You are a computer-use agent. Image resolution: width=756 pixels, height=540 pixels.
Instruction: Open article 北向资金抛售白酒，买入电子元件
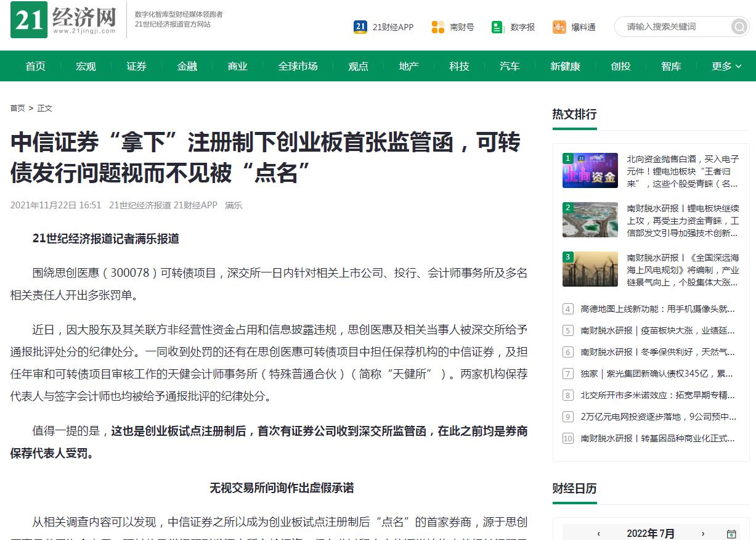(x=683, y=171)
